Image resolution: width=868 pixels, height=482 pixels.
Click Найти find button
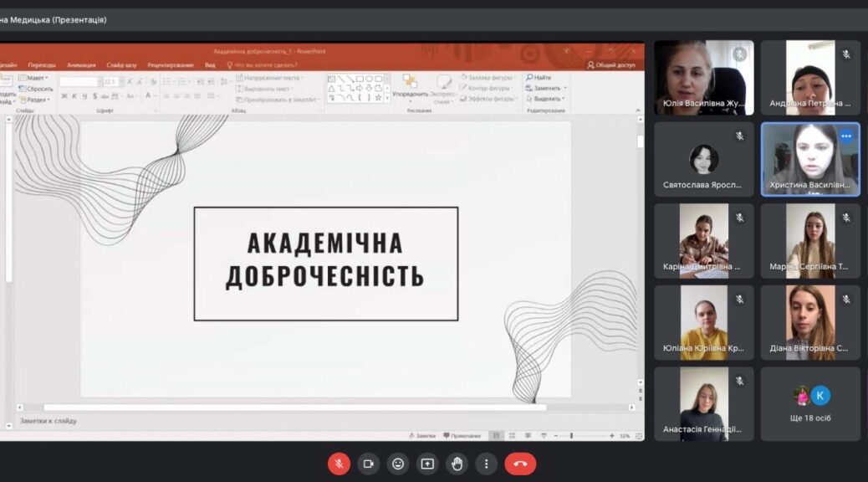539,78
